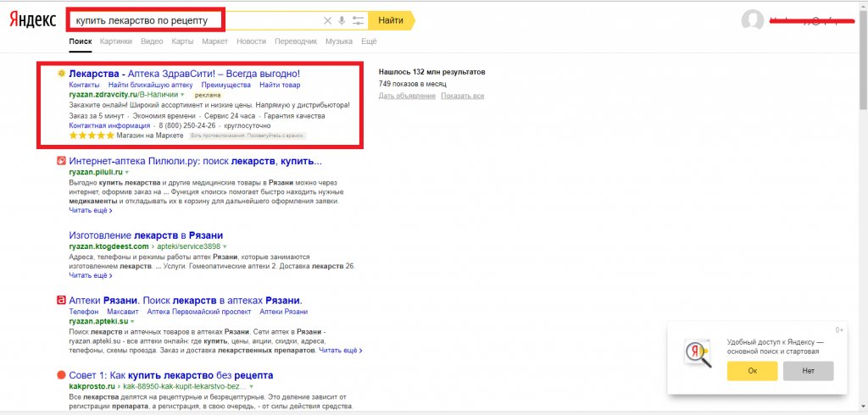Click Показать все link
Viewport: 868px width, 415px height.
(x=462, y=96)
